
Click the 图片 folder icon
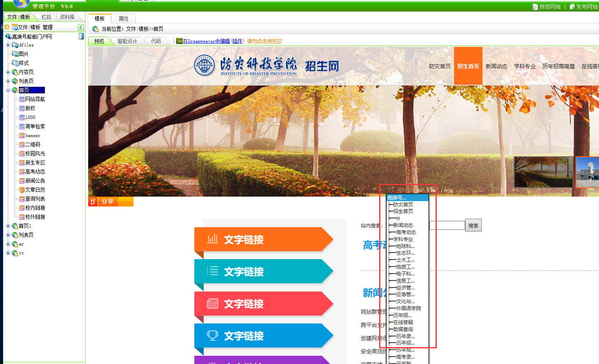[15, 54]
